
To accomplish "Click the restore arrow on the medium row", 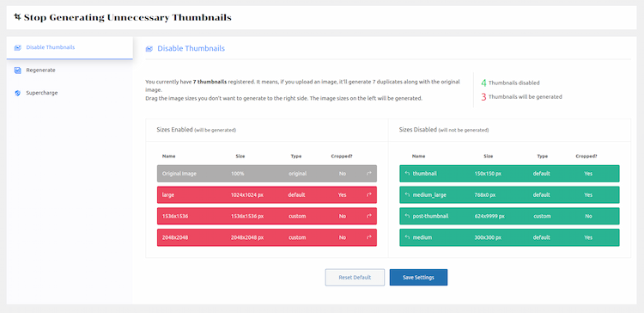I will pyautogui.click(x=407, y=237).
